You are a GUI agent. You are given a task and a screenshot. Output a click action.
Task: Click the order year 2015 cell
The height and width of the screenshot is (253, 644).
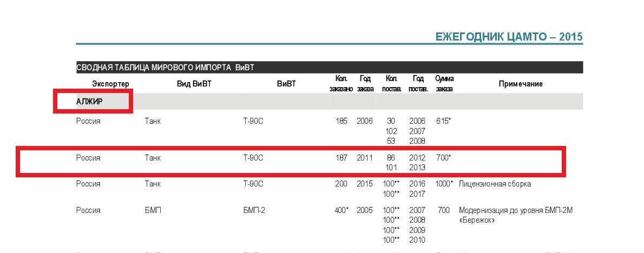coord(365,184)
